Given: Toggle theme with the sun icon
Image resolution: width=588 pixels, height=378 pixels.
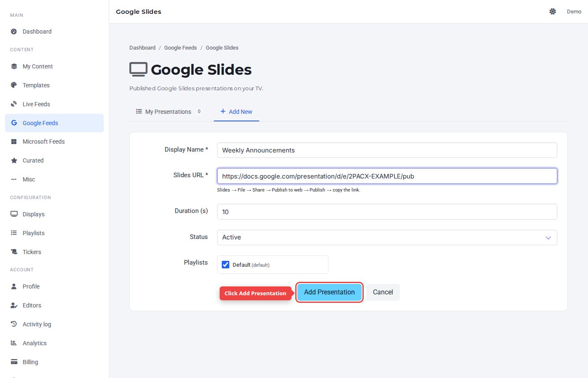Looking at the screenshot, I should (553, 11).
